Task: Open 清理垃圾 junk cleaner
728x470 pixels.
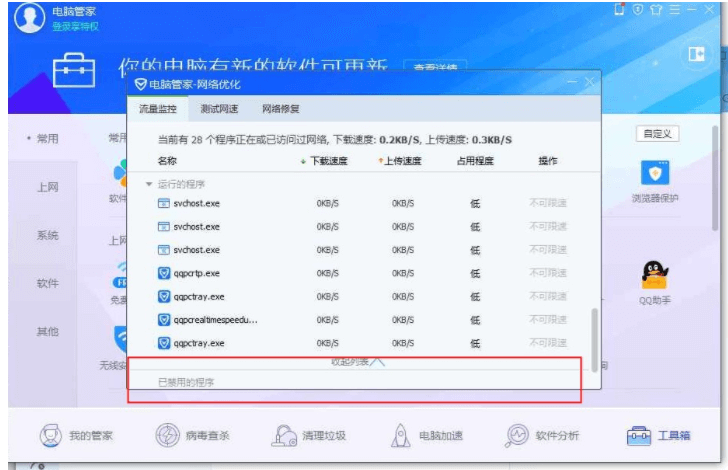Action: (308, 436)
